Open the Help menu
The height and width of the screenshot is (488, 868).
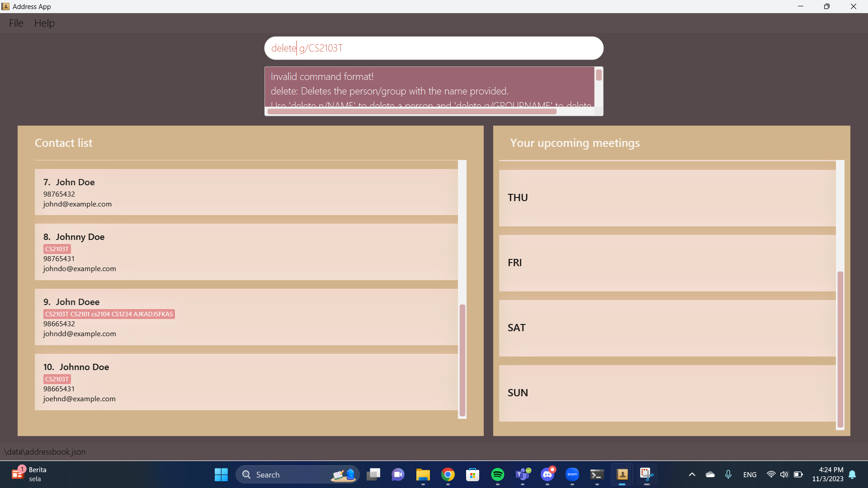coord(44,23)
